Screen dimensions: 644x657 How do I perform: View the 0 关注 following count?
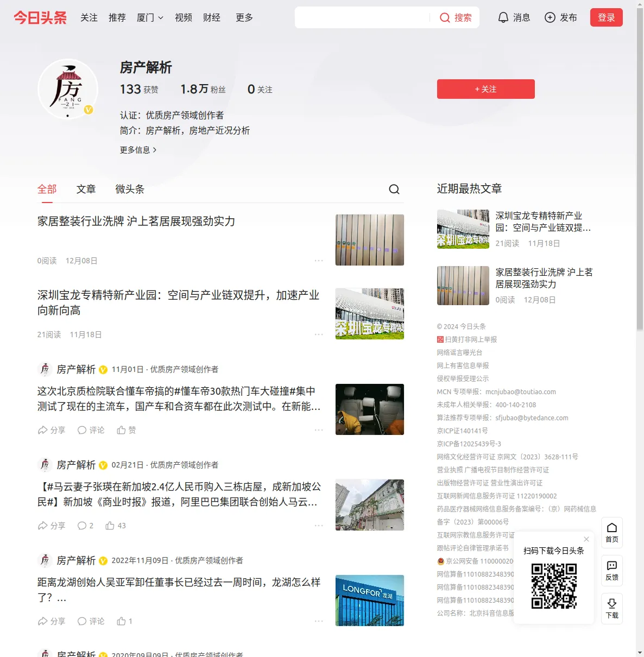click(x=260, y=89)
